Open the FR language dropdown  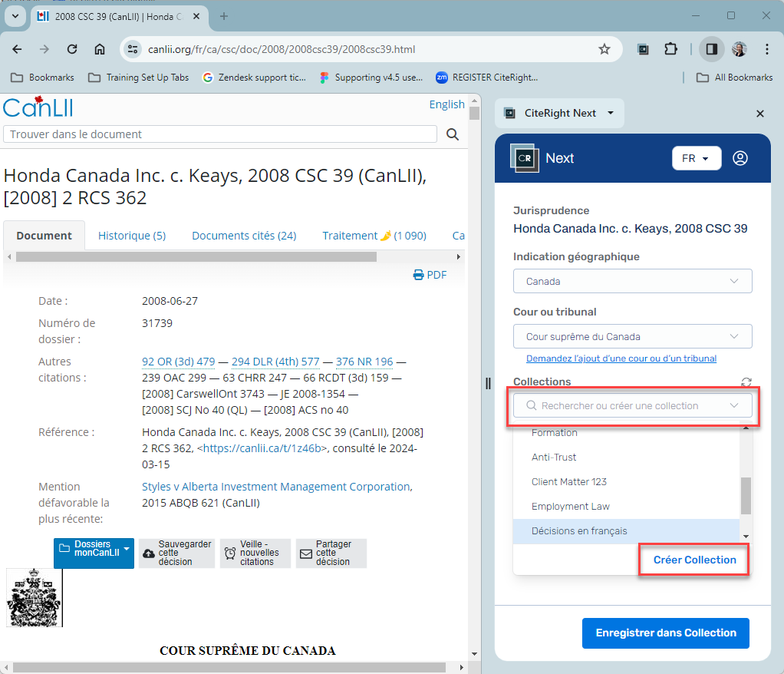click(697, 158)
